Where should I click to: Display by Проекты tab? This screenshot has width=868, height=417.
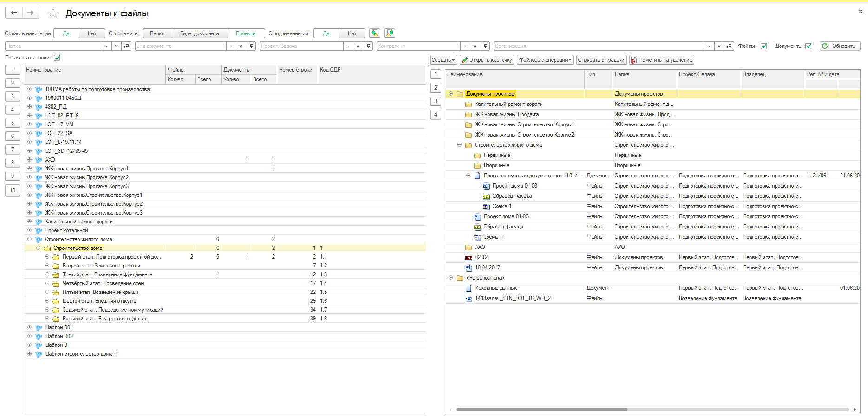pyautogui.click(x=246, y=33)
